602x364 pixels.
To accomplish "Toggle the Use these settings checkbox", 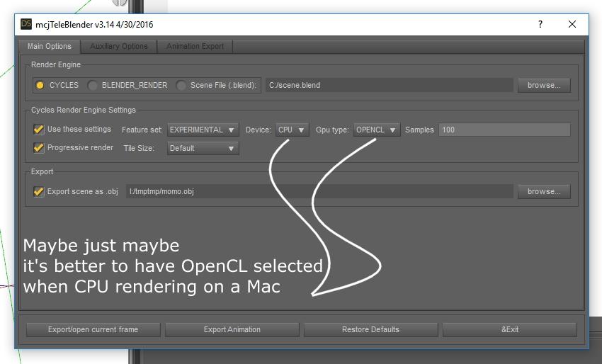I will (38, 130).
